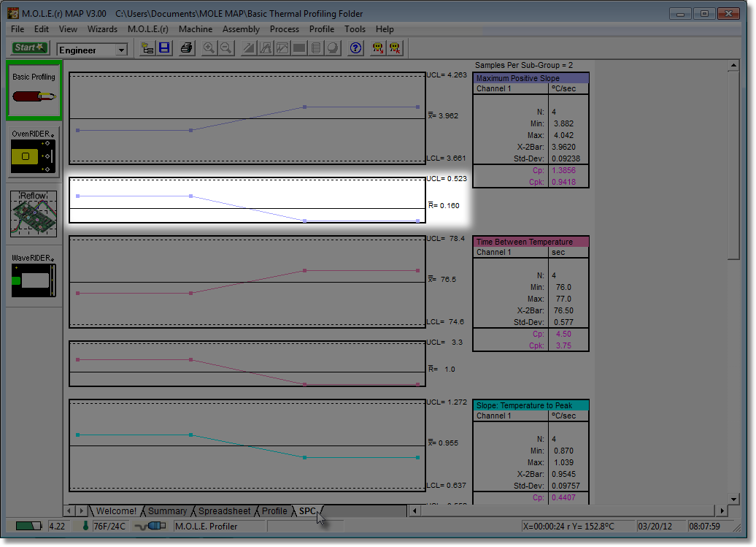Click the thermometer status icon
The height and width of the screenshot is (547, 756).
tap(85, 526)
